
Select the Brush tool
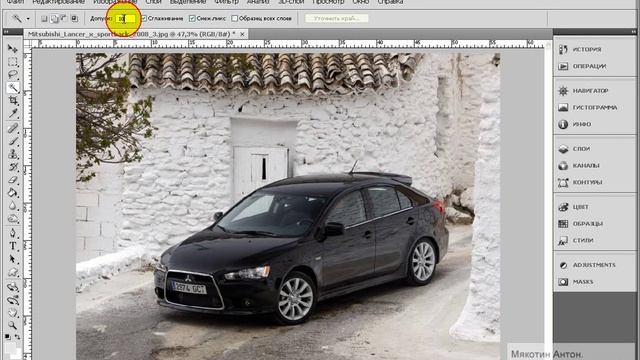tap(13, 142)
